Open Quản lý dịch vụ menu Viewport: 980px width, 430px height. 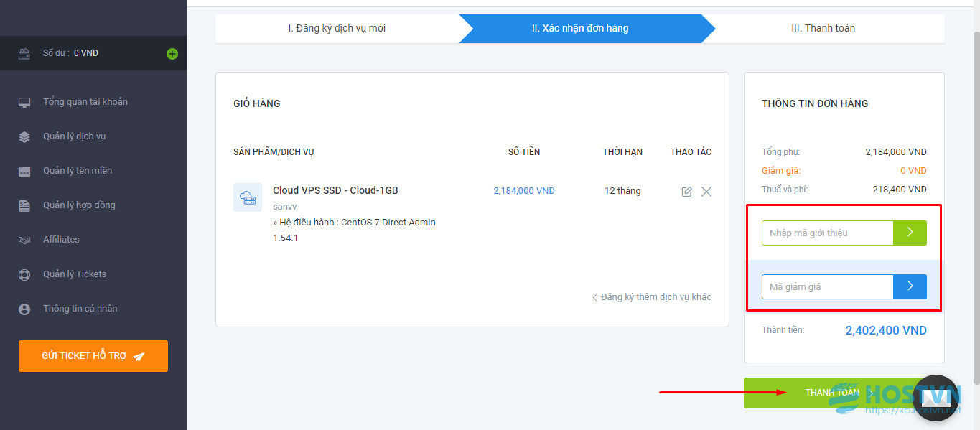(x=75, y=136)
